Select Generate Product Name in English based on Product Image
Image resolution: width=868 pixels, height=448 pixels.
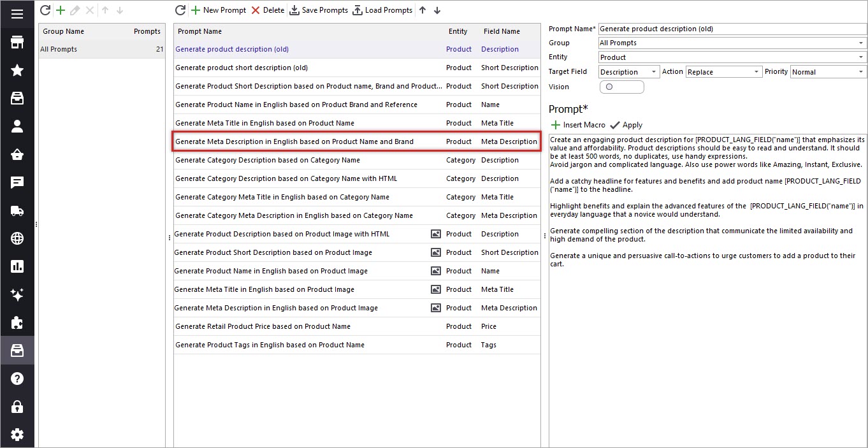(x=357, y=271)
